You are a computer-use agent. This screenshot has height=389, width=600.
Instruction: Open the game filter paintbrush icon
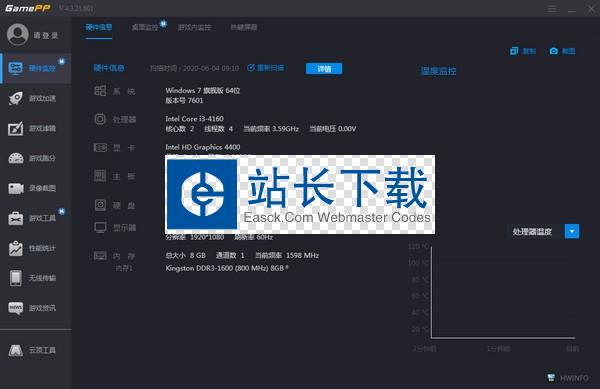coord(16,128)
